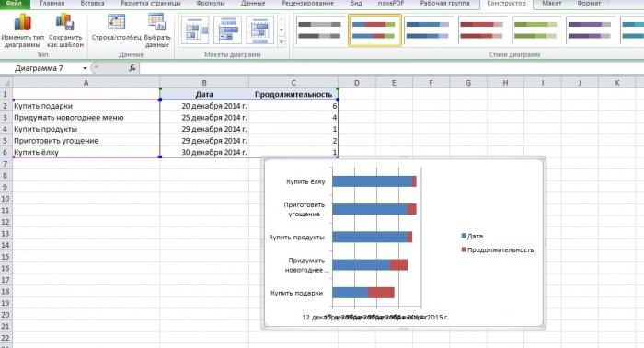Screen dimensions: 644x348
Task: Open the Файл tab
Action: coord(14,4)
